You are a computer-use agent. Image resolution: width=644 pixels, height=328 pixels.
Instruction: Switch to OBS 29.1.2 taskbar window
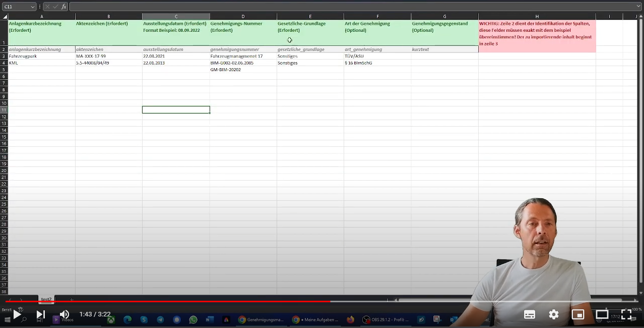[x=385, y=319]
